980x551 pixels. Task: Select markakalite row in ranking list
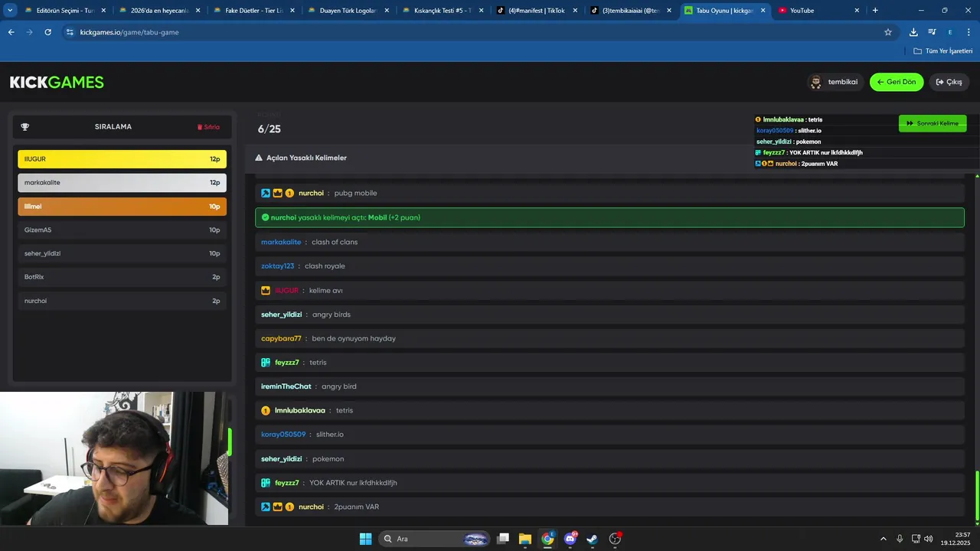pyautogui.click(x=122, y=183)
